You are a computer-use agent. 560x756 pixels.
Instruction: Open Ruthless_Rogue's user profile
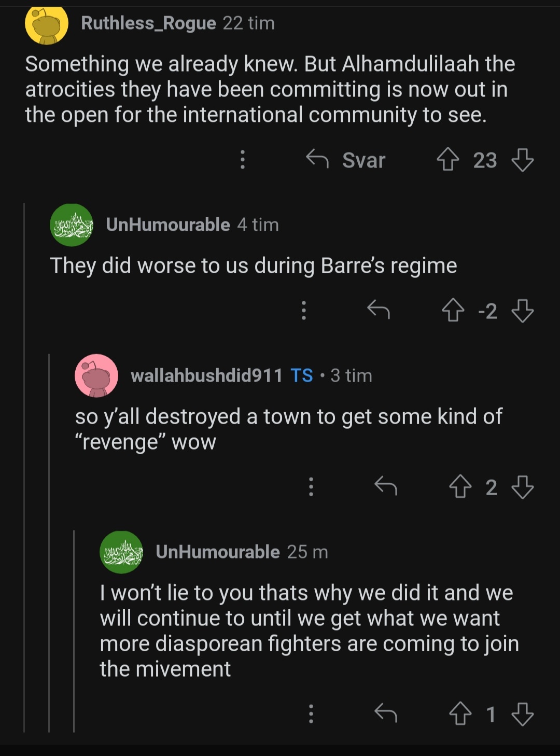(x=148, y=23)
